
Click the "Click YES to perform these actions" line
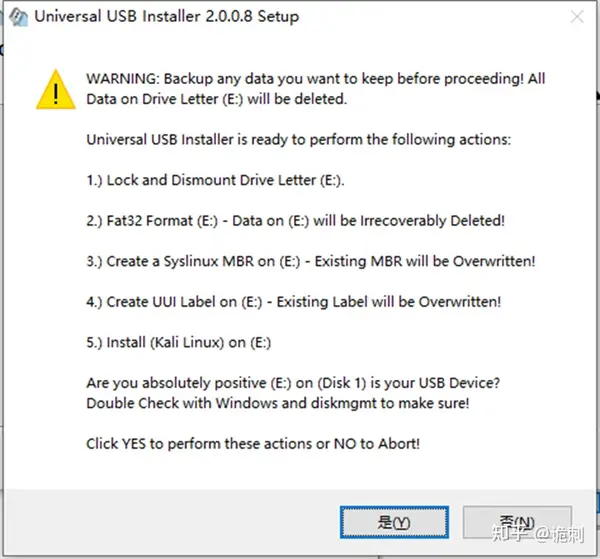click(253, 444)
